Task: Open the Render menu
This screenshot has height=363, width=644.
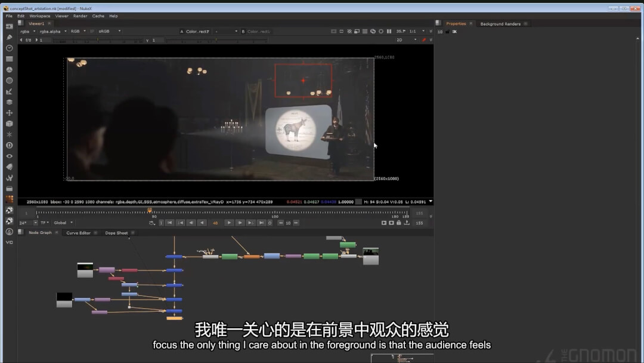Action: (x=80, y=16)
